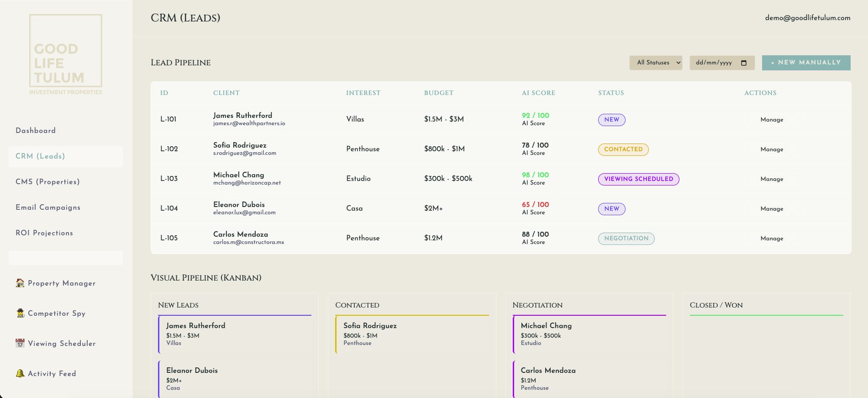Expand the All Statuses filter dropdown
The width and height of the screenshot is (868, 398).
click(655, 63)
